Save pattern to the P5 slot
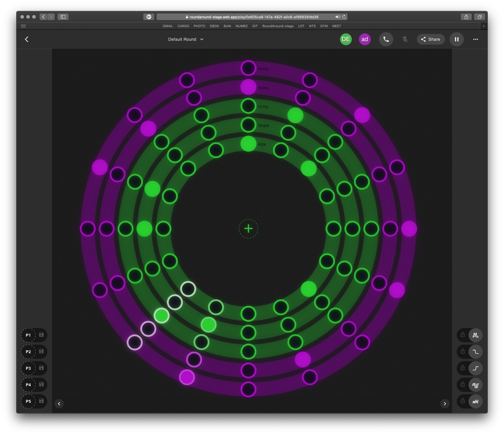 pos(41,401)
